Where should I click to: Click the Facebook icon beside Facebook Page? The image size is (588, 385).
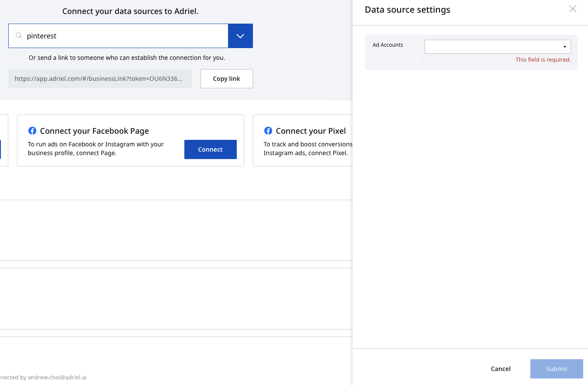[32, 131]
